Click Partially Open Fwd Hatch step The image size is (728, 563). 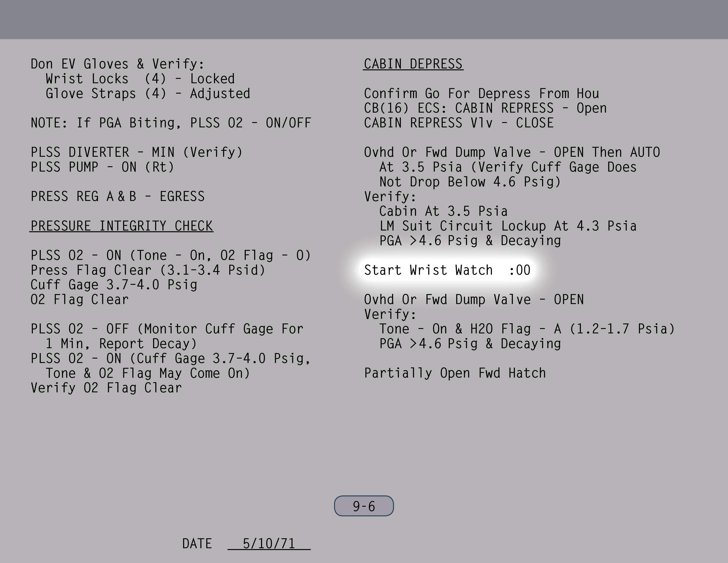(455, 373)
